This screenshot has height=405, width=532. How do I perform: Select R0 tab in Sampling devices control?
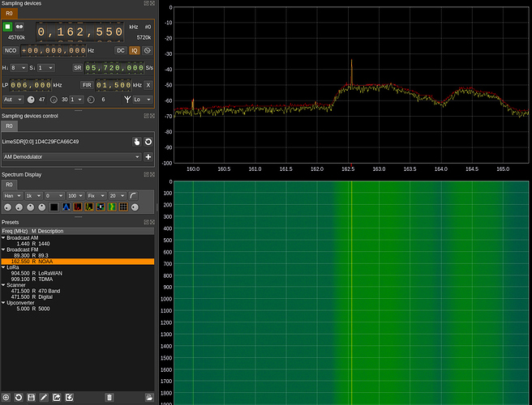9,126
